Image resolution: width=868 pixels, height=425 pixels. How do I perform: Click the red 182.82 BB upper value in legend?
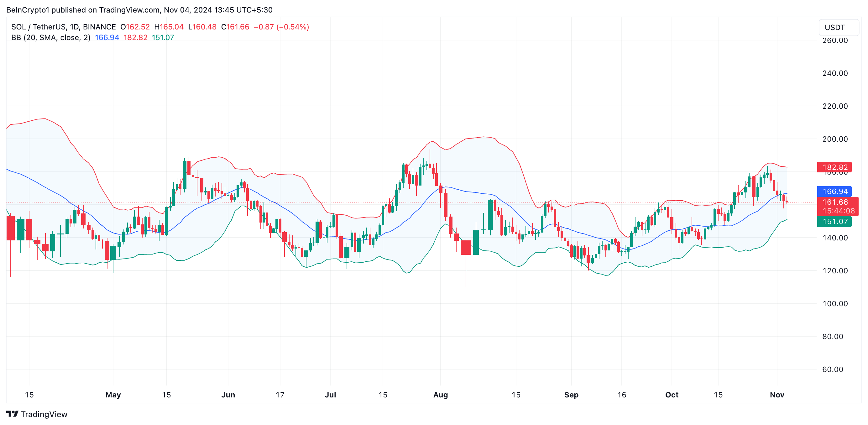coord(135,37)
